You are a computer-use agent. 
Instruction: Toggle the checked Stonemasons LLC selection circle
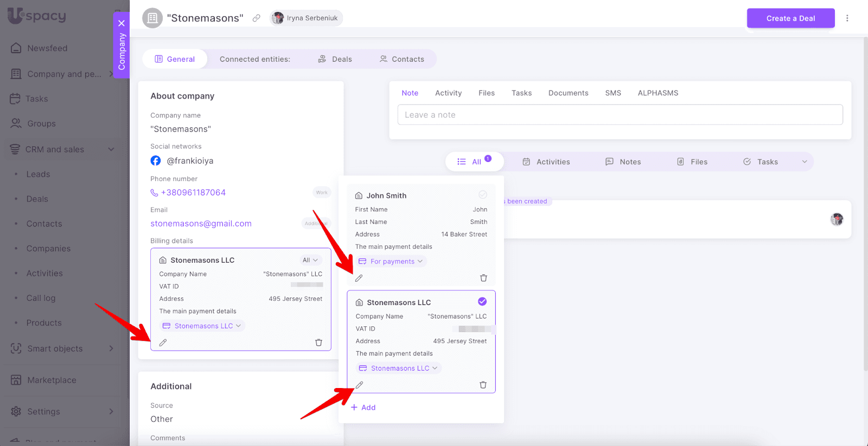pos(482,302)
